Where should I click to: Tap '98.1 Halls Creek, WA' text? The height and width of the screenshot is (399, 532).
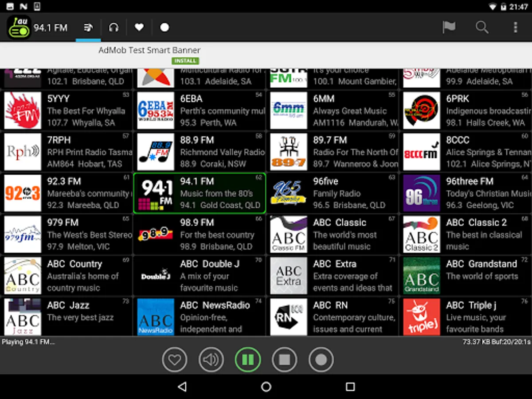[485, 123]
